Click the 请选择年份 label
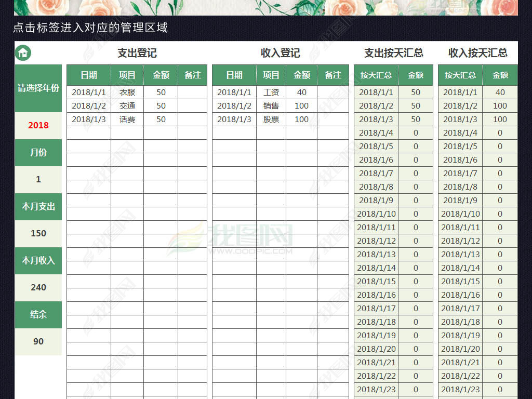This screenshot has width=532, height=399. coord(38,88)
